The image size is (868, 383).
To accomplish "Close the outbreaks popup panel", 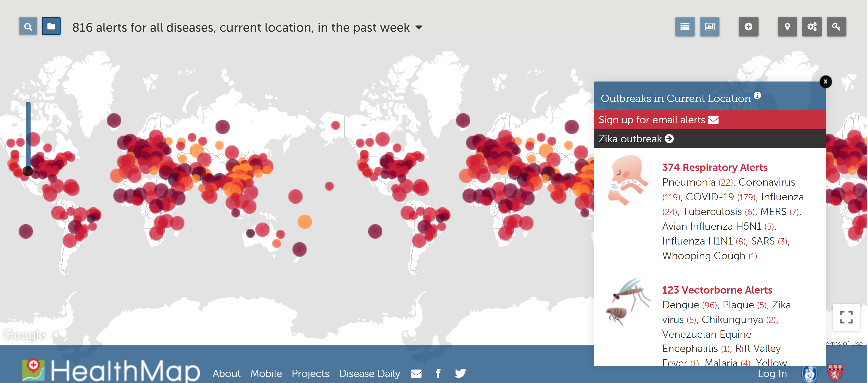I will (x=825, y=82).
